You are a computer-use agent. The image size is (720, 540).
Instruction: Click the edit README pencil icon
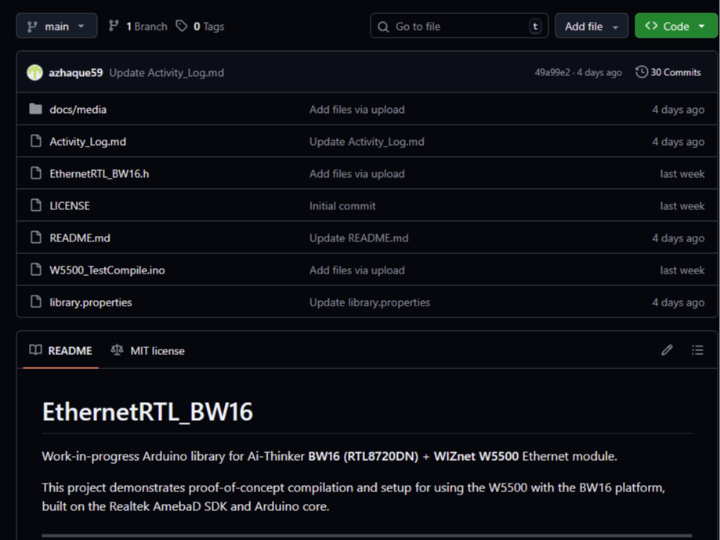[x=667, y=350]
